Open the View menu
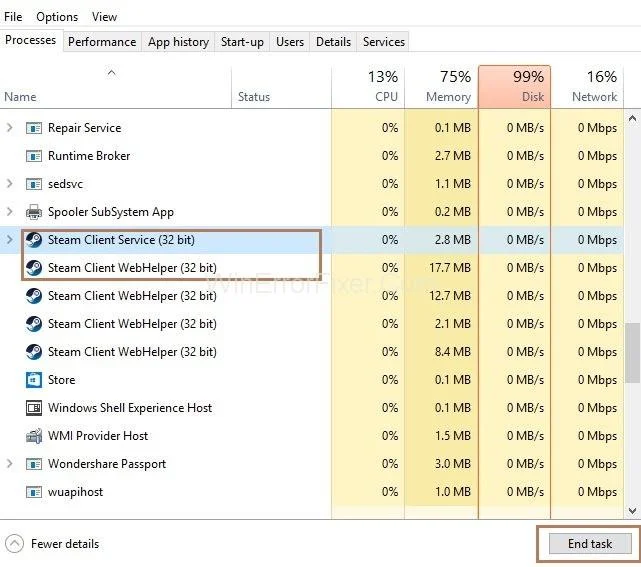 tap(104, 17)
